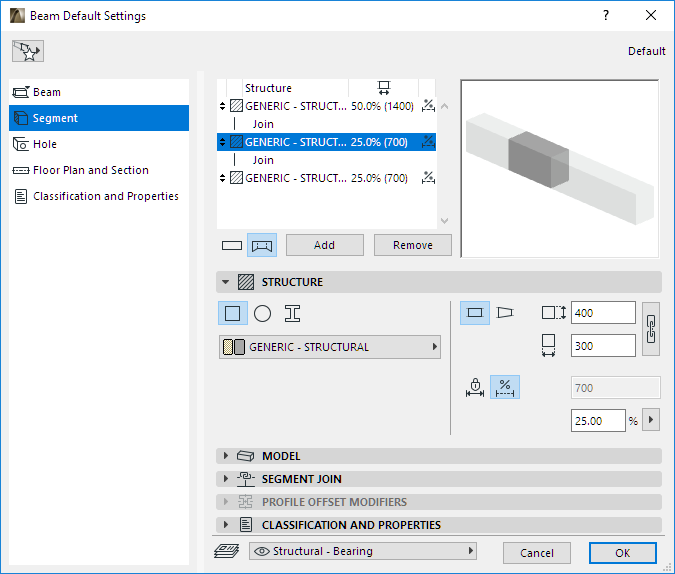Image resolution: width=675 pixels, height=574 pixels.
Task: Set segment length to percentage mode
Action: (x=505, y=387)
